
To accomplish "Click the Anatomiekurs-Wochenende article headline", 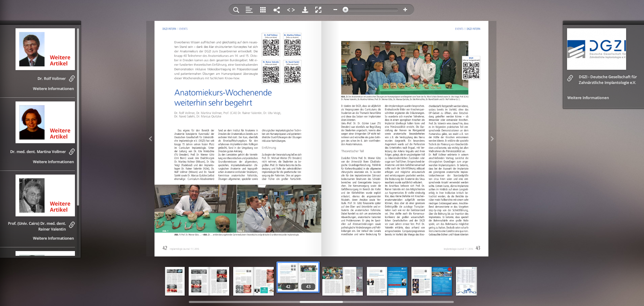I will point(223,98).
